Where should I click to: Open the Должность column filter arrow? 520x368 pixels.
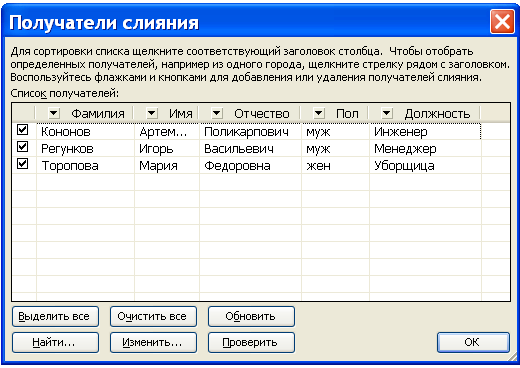[x=387, y=114]
